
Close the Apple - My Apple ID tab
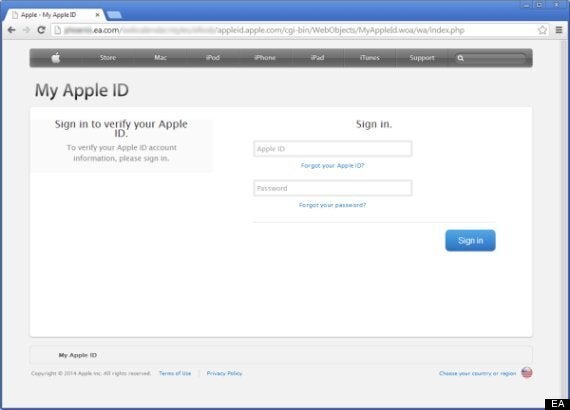click(x=97, y=15)
